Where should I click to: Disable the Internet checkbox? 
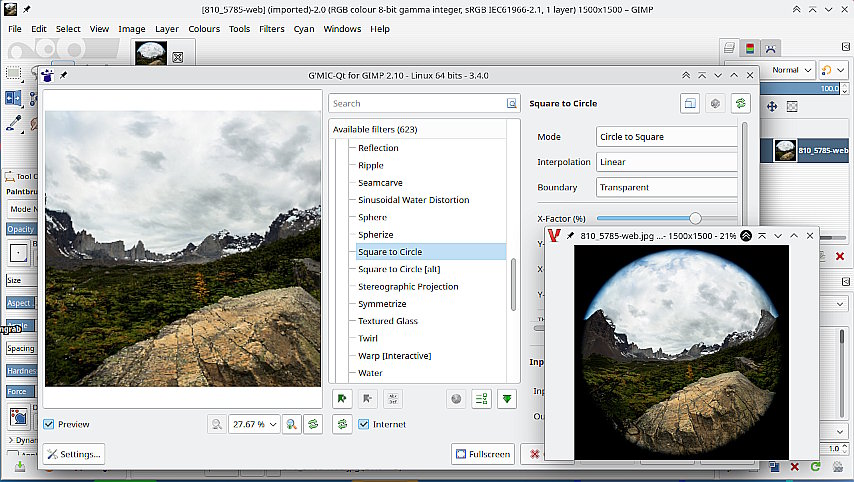[365, 425]
